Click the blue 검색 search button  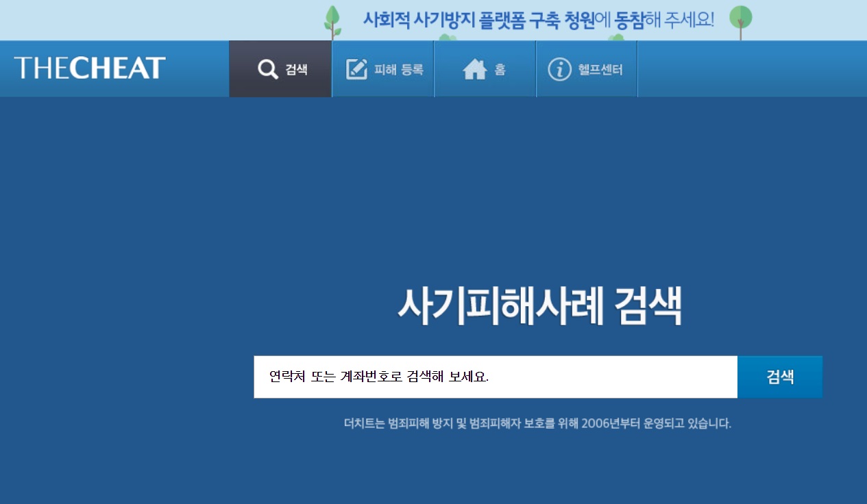[x=779, y=376]
